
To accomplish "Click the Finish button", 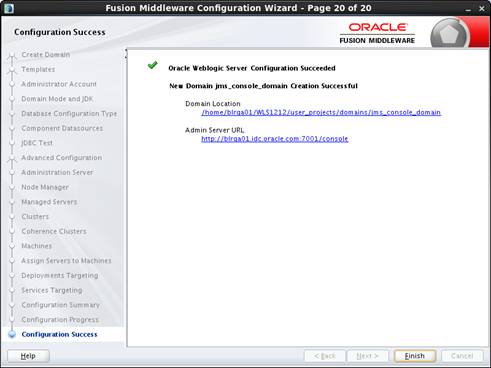I will pos(415,356).
